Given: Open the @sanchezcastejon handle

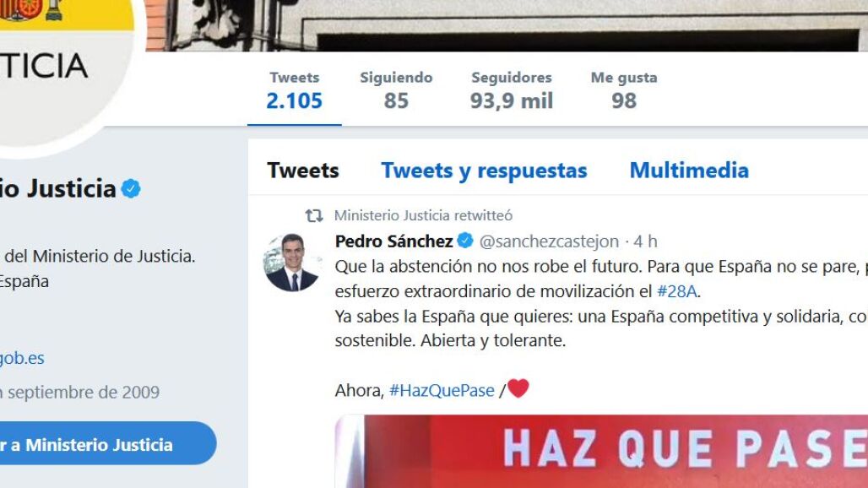Looking at the screenshot, I should (x=549, y=241).
